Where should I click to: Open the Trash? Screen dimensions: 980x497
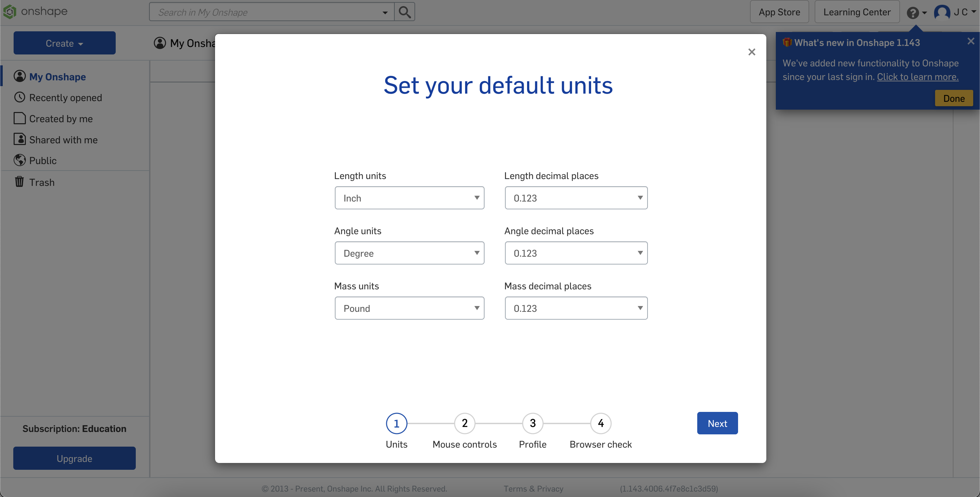coord(42,182)
